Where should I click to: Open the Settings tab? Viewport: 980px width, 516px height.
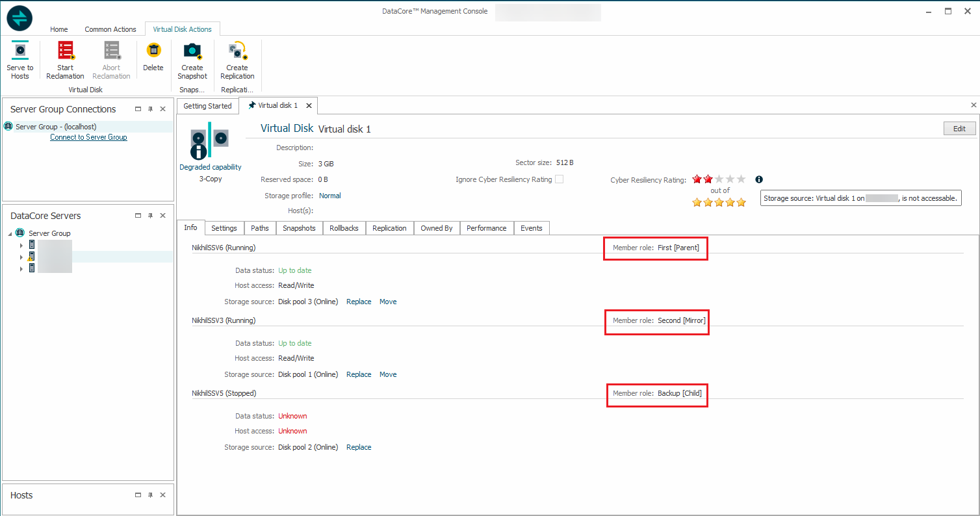tap(224, 228)
